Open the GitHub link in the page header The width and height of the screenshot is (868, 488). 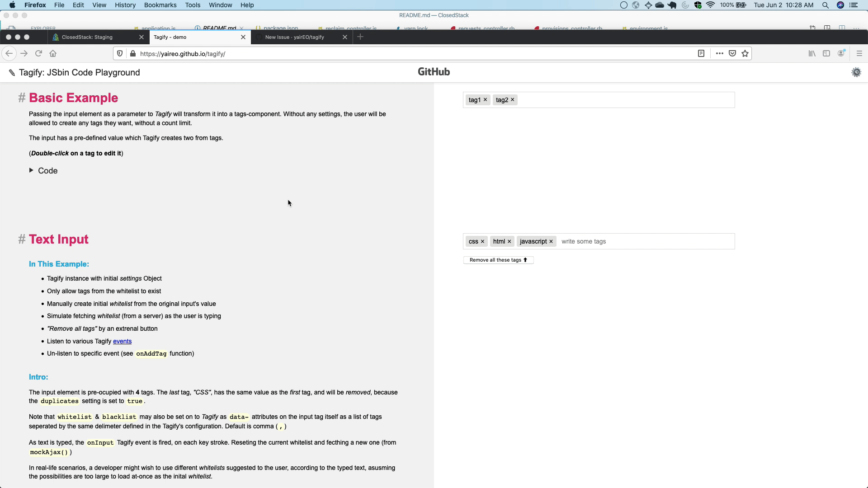click(434, 72)
